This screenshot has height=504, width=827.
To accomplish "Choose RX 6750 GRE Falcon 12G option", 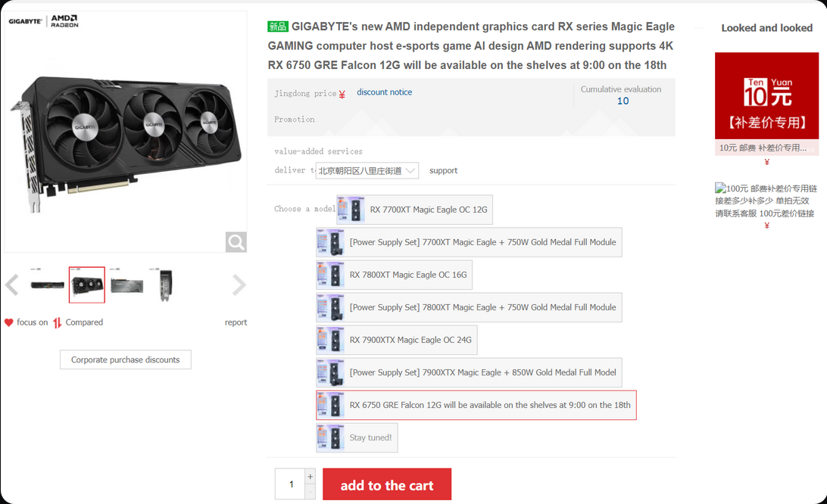I will (x=476, y=406).
